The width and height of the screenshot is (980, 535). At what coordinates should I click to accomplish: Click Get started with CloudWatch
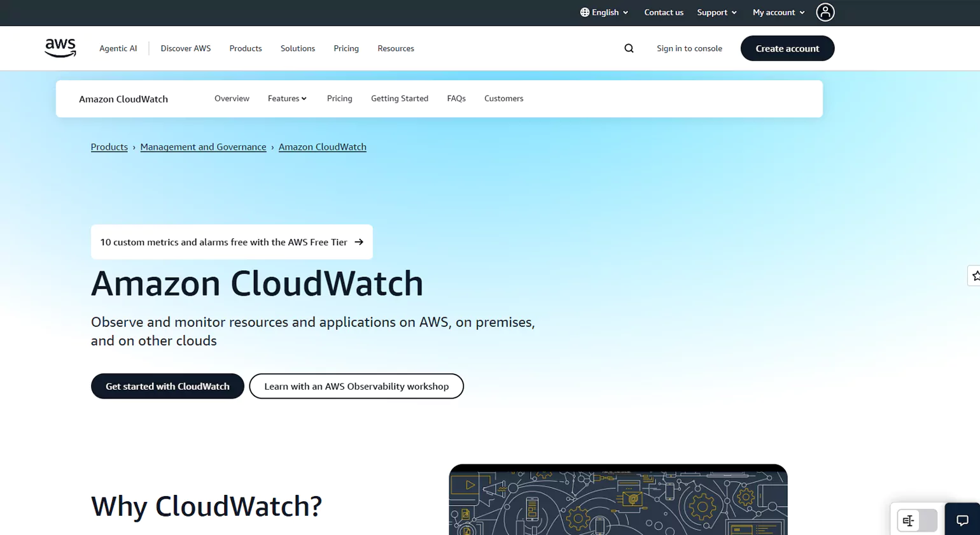tap(167, 386)
